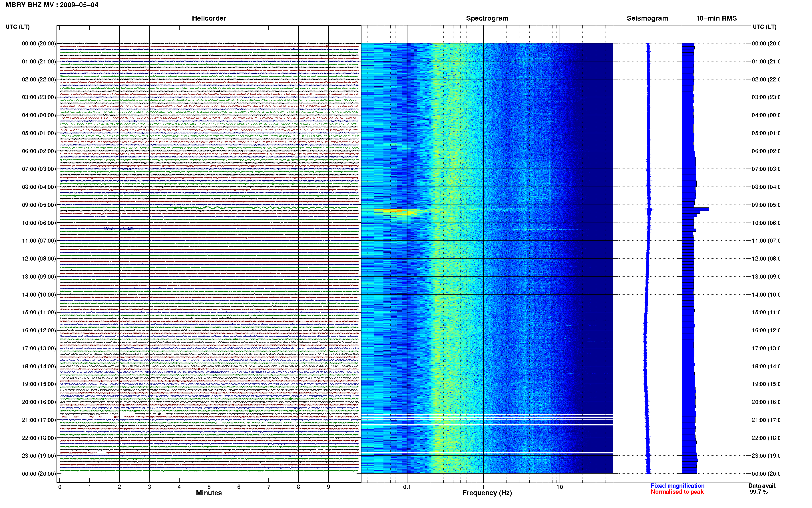Click the 'Seismogram' panel heading
The width and height of the screenshot is (812, 508).
[x=647, y=18]
